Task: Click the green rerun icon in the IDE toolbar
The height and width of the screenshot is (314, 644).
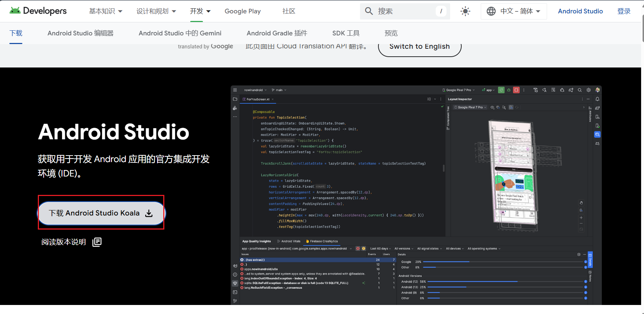Action: coord(501,90)
